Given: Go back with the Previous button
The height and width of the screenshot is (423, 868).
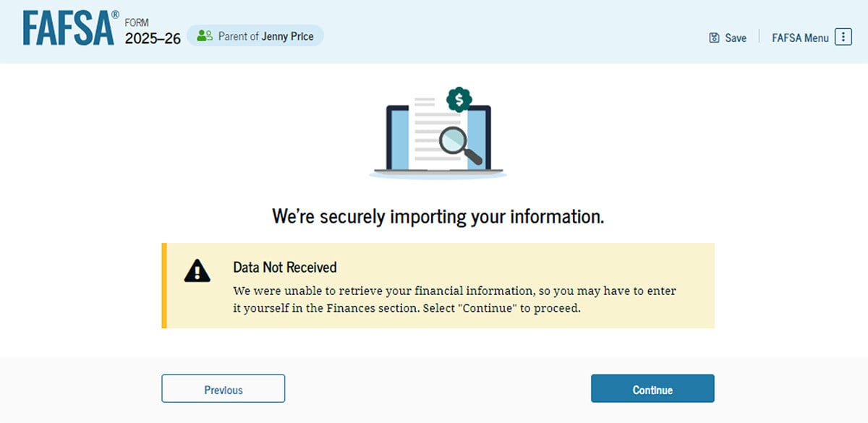Looking at the screenshot, I should pos(223,388).
